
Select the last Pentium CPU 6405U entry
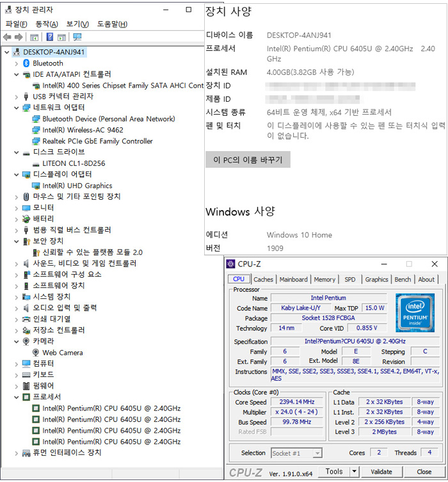click(111, 442)
